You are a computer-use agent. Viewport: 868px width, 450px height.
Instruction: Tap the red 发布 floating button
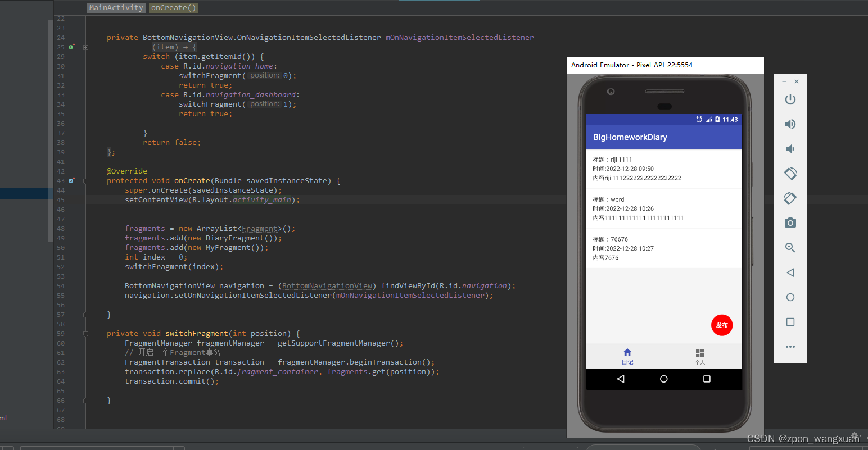[722, 325]
